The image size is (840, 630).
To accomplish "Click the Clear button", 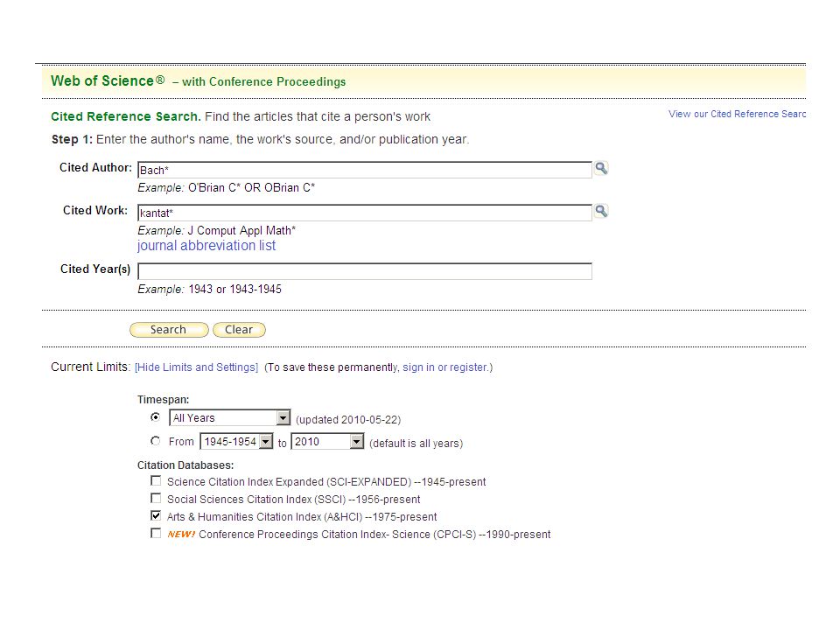I will (239, 330).
